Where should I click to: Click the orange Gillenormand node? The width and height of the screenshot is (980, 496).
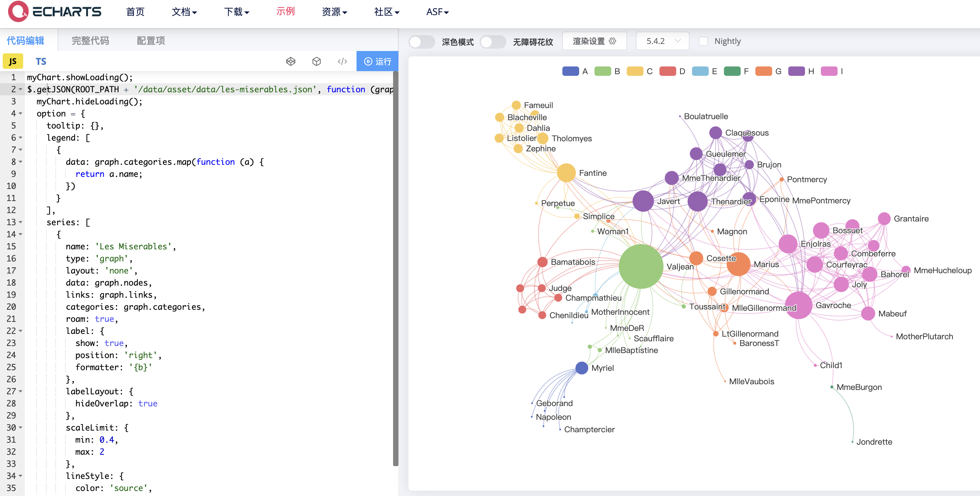coord(712,291)
